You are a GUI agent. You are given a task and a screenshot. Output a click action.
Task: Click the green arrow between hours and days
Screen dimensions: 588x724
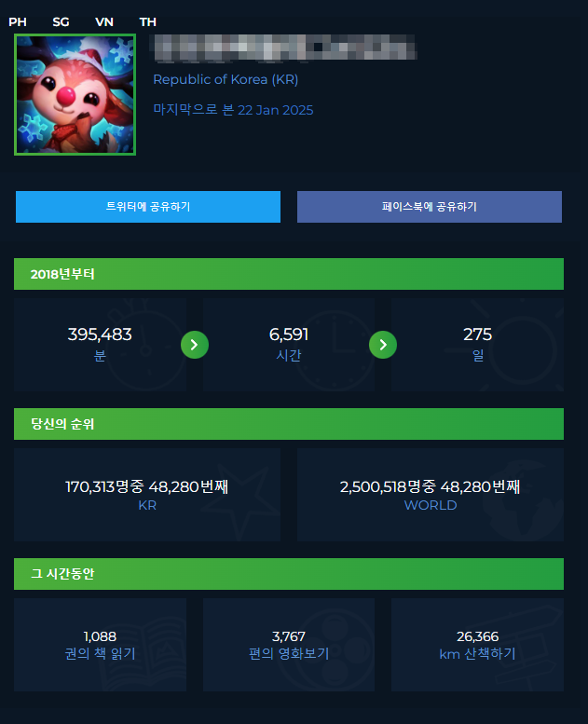383,345
